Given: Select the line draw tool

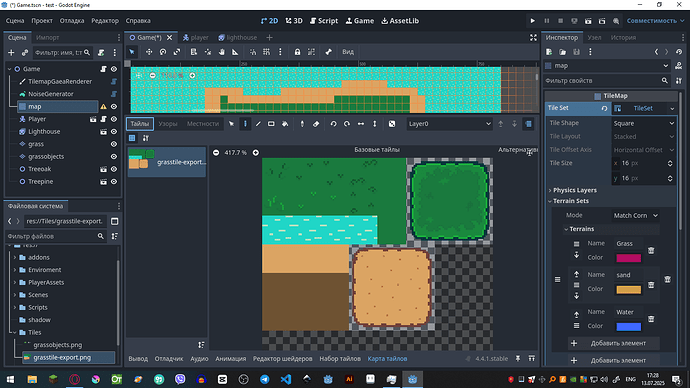Looking at the screenshot, I should 258,124.
